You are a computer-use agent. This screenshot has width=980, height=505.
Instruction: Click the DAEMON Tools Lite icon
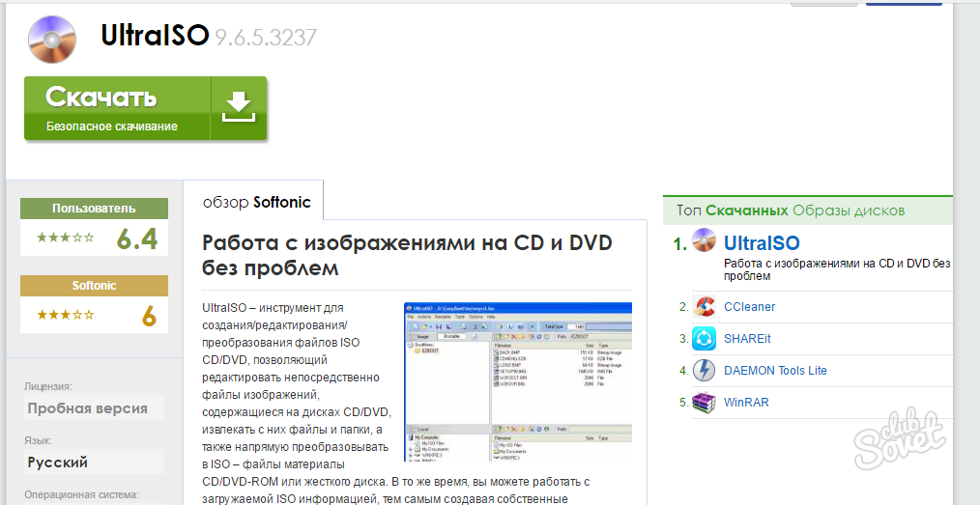(705, 371)
